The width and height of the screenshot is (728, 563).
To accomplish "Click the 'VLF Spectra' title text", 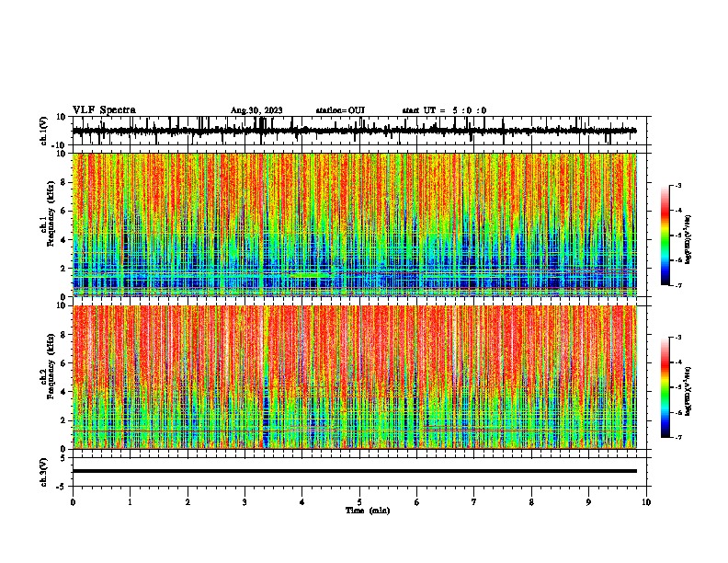I will pyautogui.click(x=104, y=110).
